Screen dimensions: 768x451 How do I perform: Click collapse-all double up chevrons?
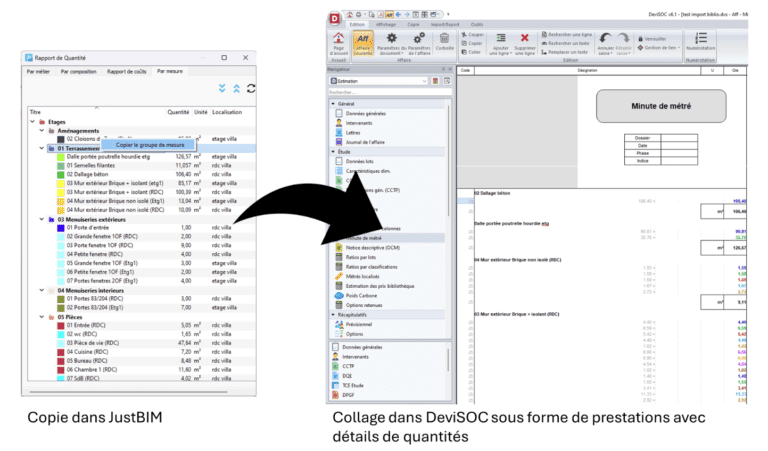[237, 88]
